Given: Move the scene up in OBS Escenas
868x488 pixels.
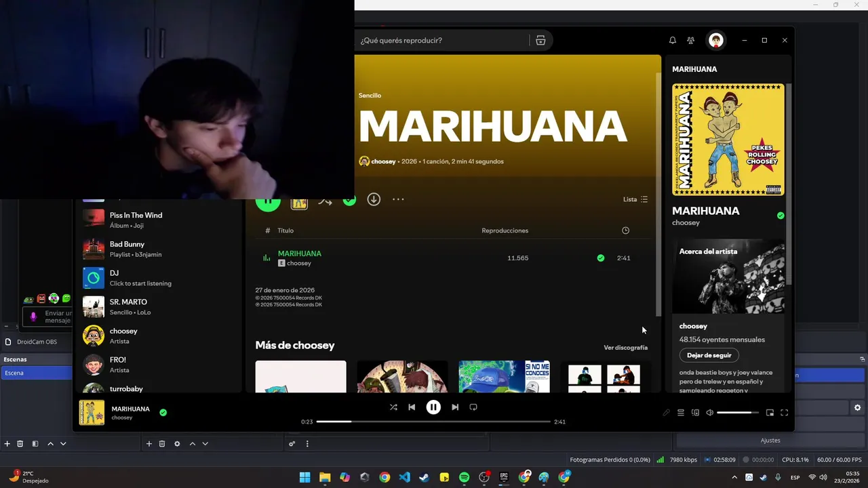Looking at the screenshot, I should tap(50, 444).
